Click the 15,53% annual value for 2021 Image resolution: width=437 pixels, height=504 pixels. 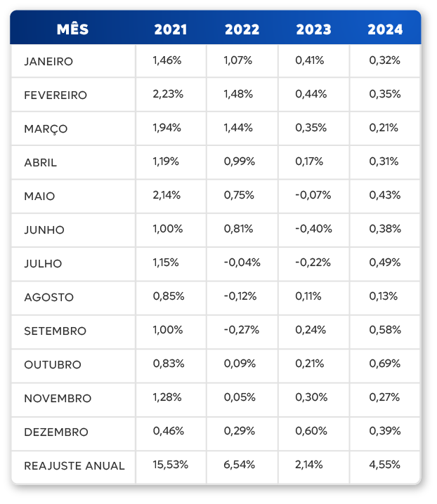[x=169, y=465]
